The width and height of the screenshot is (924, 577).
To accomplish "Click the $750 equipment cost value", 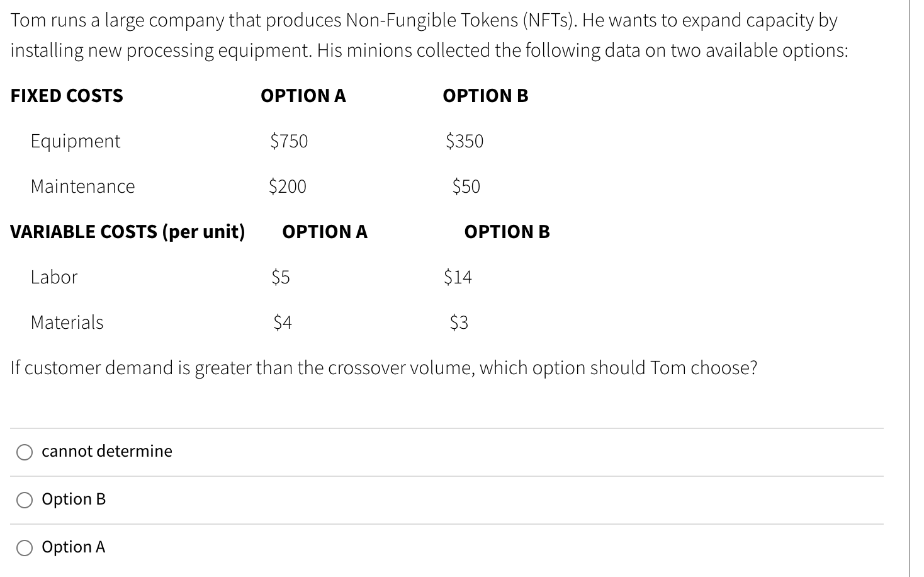I will click(289, 141).
